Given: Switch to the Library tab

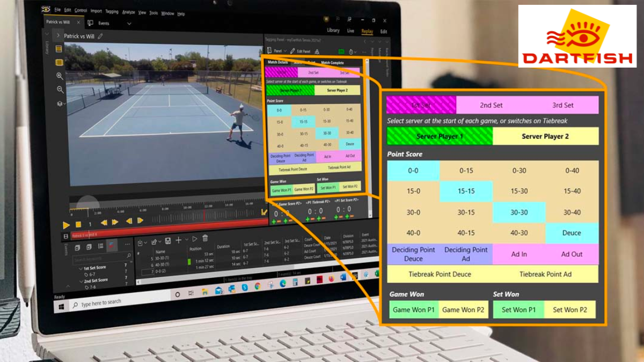Looking at the screenshot, I should coord(333,31).
